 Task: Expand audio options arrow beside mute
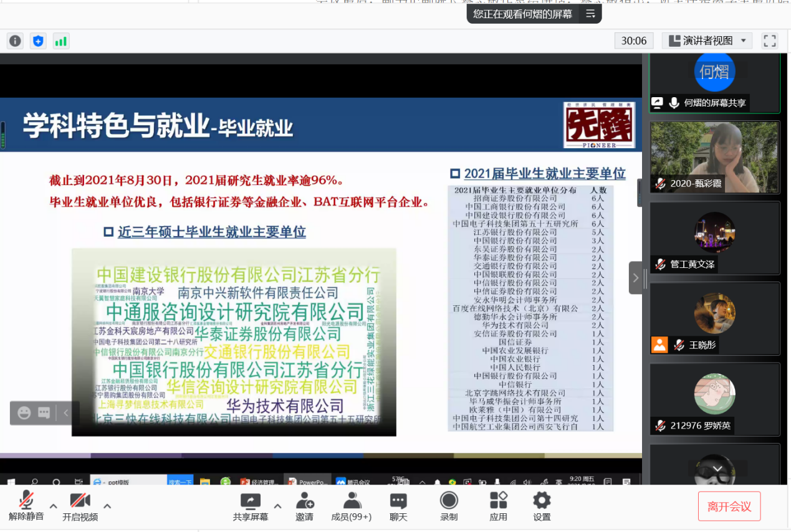point(54,506)
